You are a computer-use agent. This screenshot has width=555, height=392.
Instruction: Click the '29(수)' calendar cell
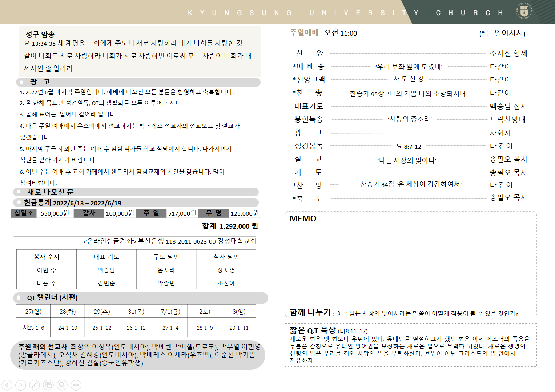(x=102, y=312)
